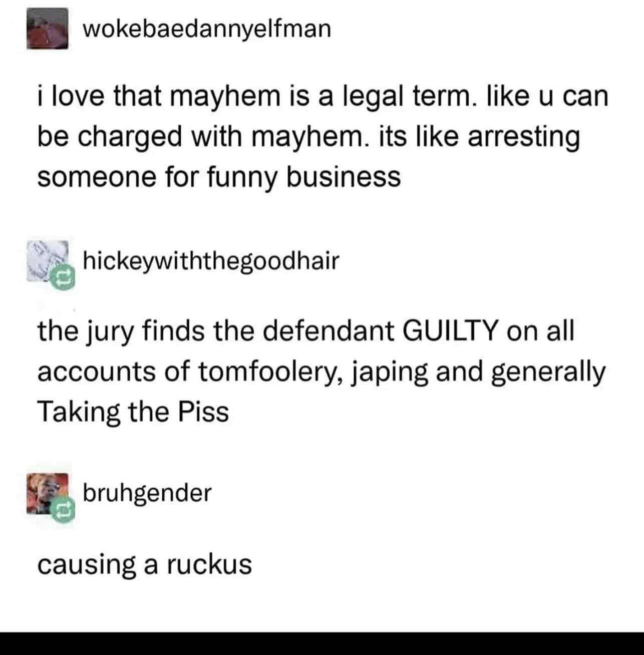Click the word GUILTY in the reply
Image resolution: width=644 pixels, height=655 pixels.
click(450, 331)
